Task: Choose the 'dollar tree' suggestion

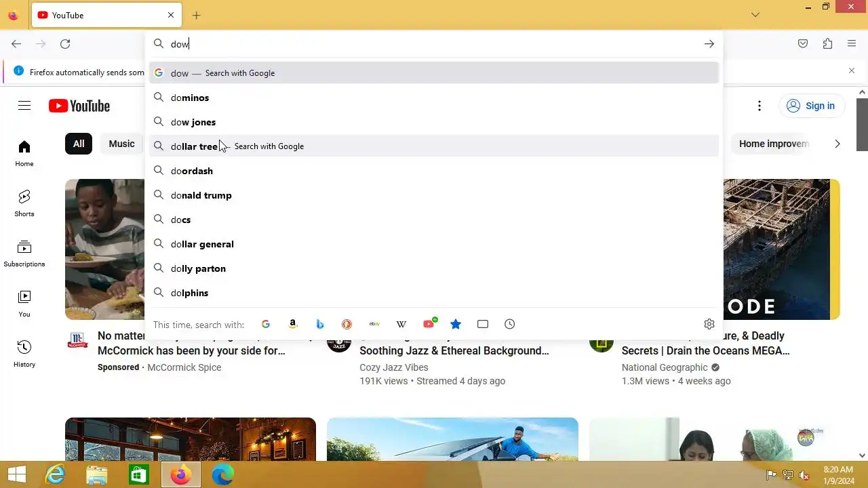Action: (434, 146)
